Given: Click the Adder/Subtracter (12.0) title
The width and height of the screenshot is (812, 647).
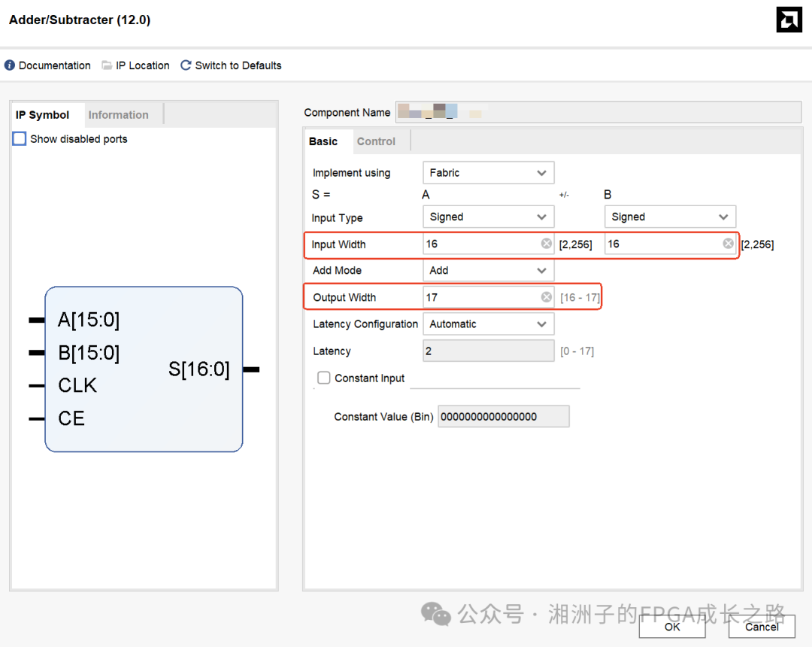Looking at the screenshot, I should (80, 20).
